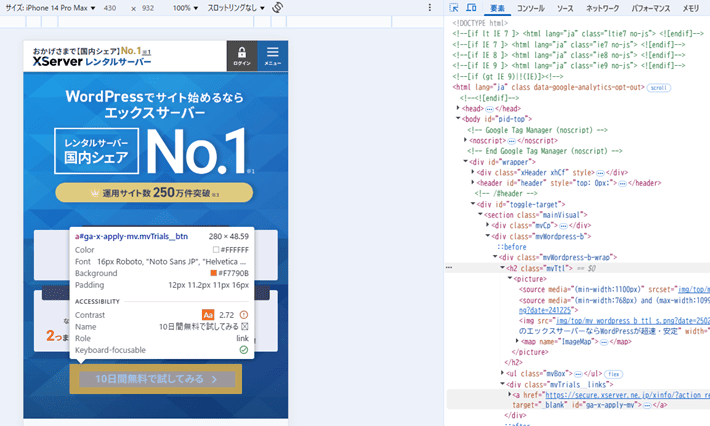Collapse the div mvTrials__links node
The width and height of the screenshot is (710, 426).
pyautogui.click(x=502, y=384)
